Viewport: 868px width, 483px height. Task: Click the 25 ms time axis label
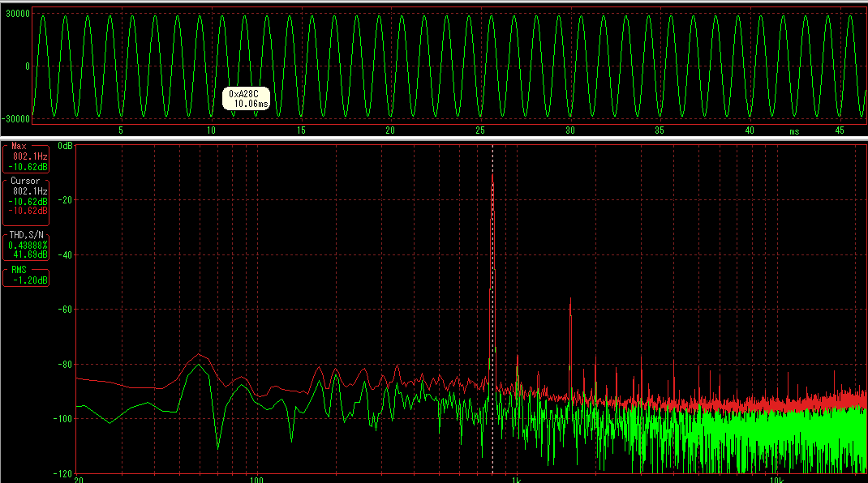point(480,130)
